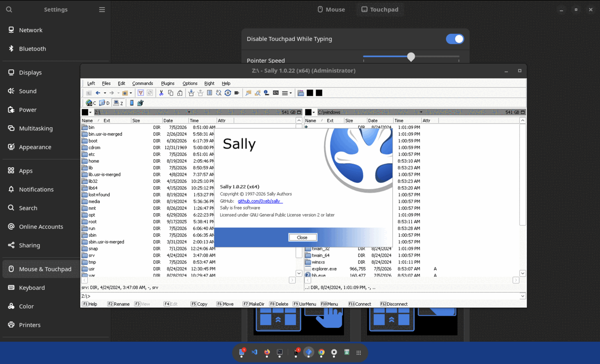Open Bluetooth in Settings sidebar
Screen dimensions: 600x364
pyautogui.click(x=55, y=49)
